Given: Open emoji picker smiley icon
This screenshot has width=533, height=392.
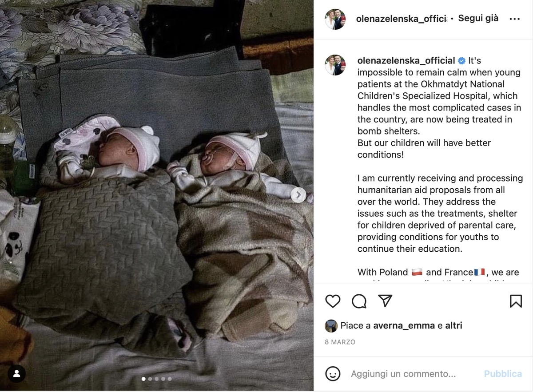Looking at the screenshot, I should [333, 373].
